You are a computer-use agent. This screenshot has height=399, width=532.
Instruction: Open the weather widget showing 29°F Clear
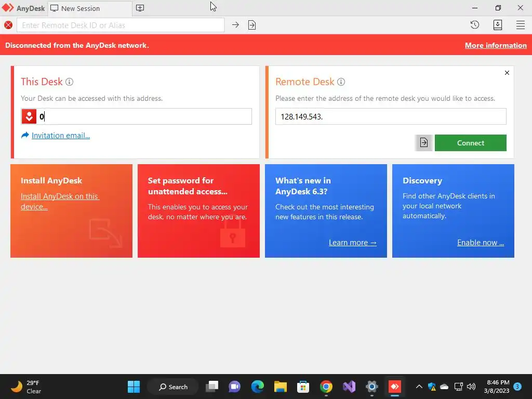click(26, 387)
